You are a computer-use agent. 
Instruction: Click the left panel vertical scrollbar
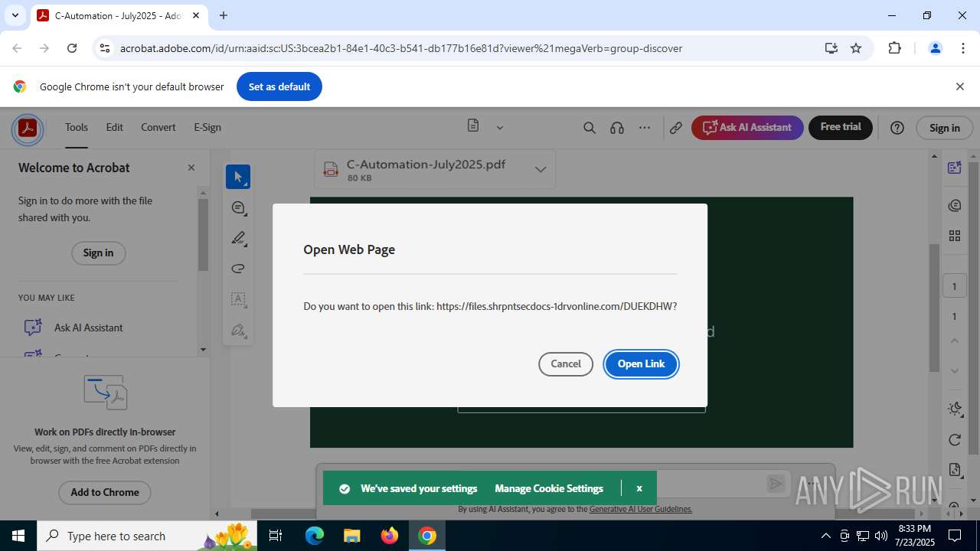pyautogui.click(x=203, y=234)
